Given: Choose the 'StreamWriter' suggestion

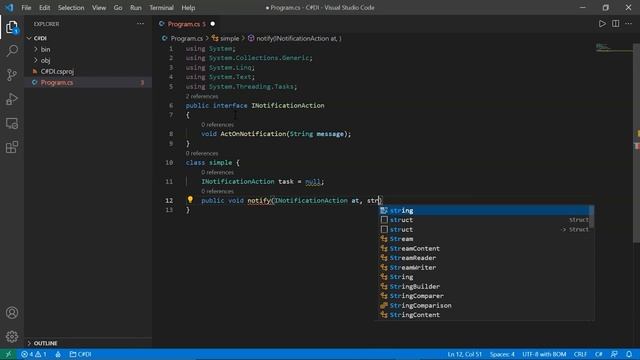Looking at the screenshot, I should 484,268.
